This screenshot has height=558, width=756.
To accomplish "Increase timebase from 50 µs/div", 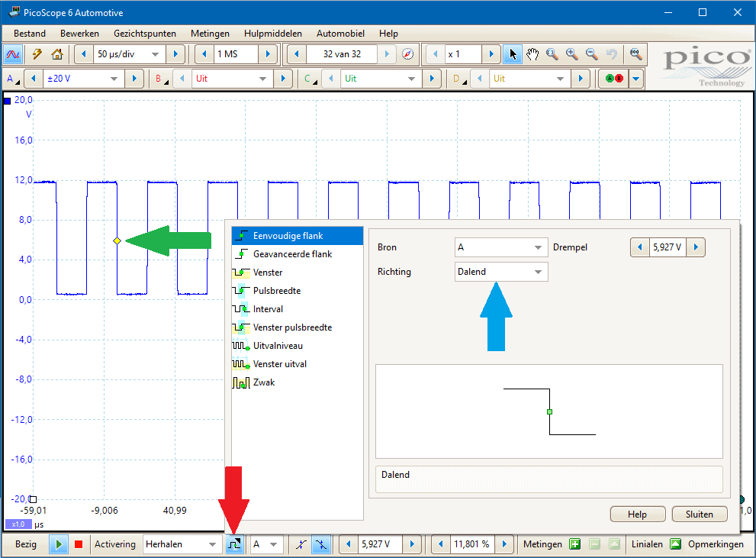I will coord(175,54).
